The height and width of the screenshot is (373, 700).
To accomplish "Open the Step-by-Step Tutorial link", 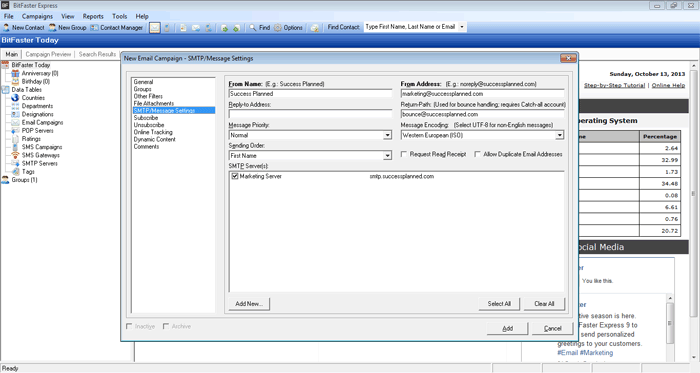I will (614, 85).
